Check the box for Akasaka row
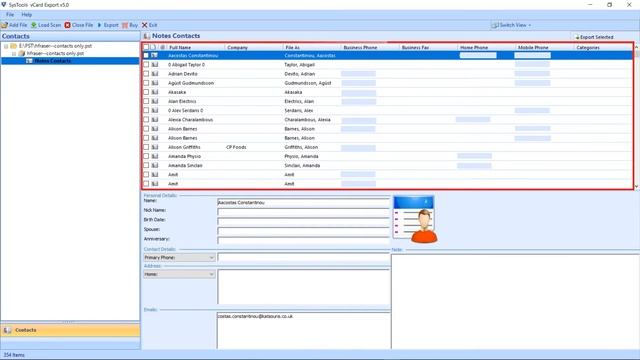Screen dimensions: 640x360 [x=146, y=92]
